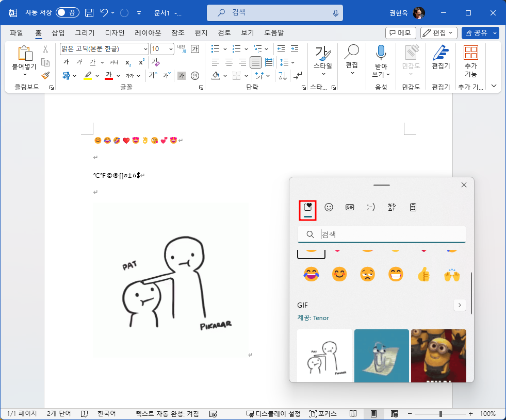Screen dimensions: 506x420
Task: Open the Emoji smiley tab in picker
Action: (329, 207)
